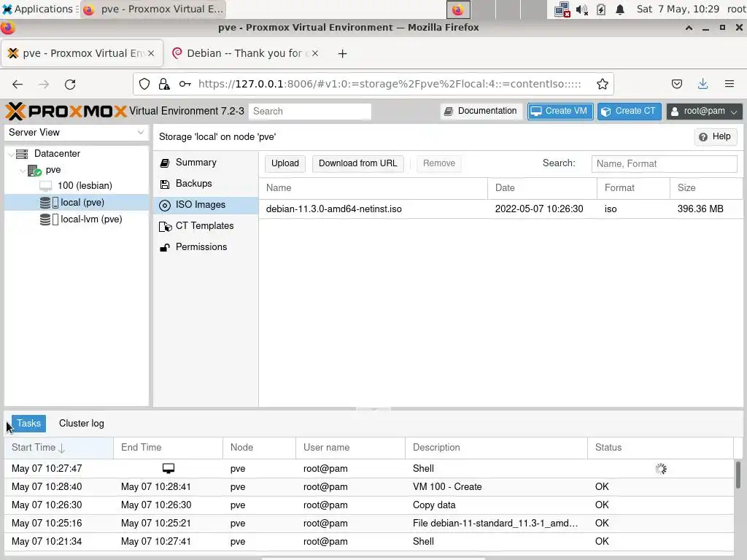This screenshot has height=560, width=747.
Task: Sort by Date column header
Action: point(542,188)
